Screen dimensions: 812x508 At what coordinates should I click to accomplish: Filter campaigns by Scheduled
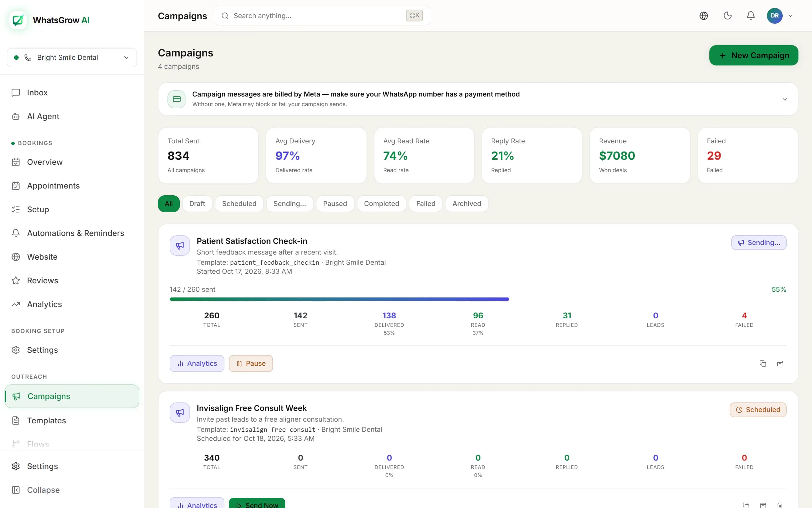pyautogui.click(x=239, y=203)
